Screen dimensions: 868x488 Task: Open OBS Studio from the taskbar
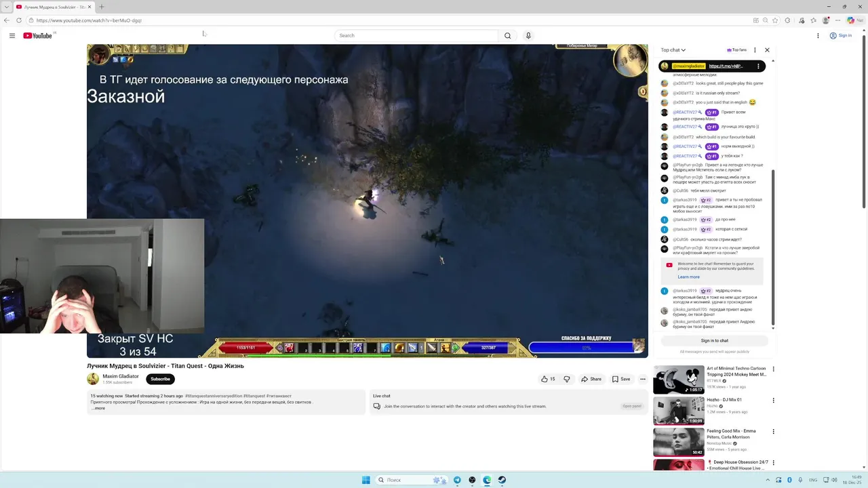point(472,480)
